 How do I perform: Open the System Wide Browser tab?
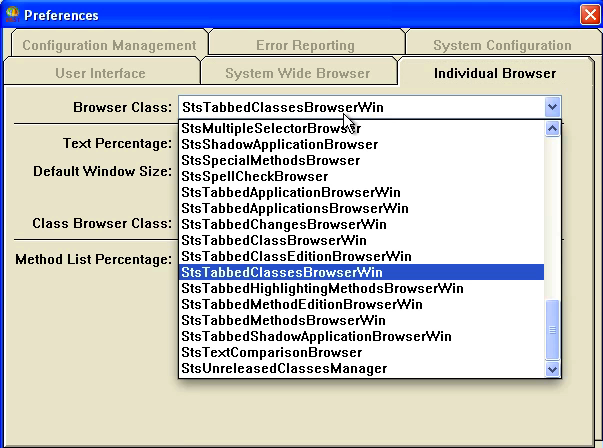(x=298, y=73)
